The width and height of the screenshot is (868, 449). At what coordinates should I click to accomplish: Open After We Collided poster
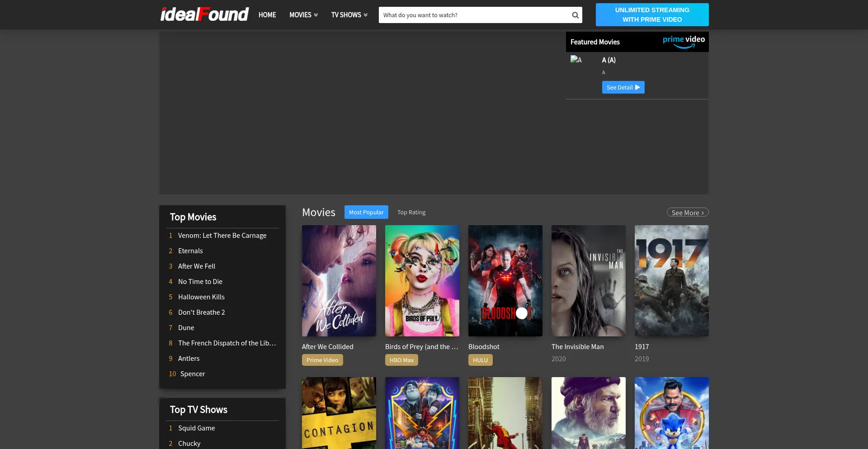339,281
